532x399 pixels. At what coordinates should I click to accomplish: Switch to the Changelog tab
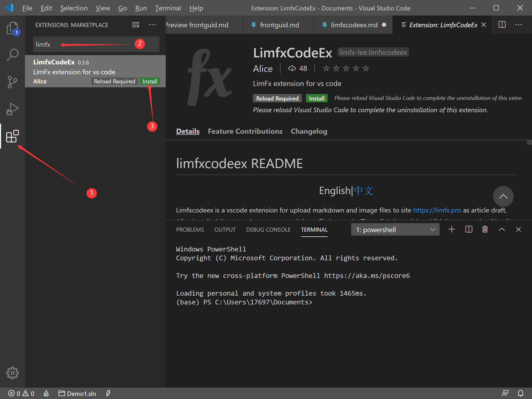click(x=309, y=131)
